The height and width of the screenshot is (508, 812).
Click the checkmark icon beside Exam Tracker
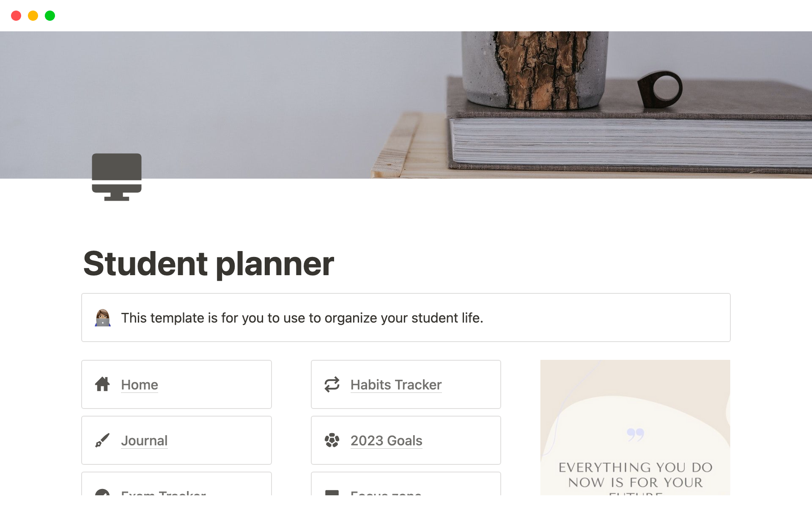coord(102,493)
